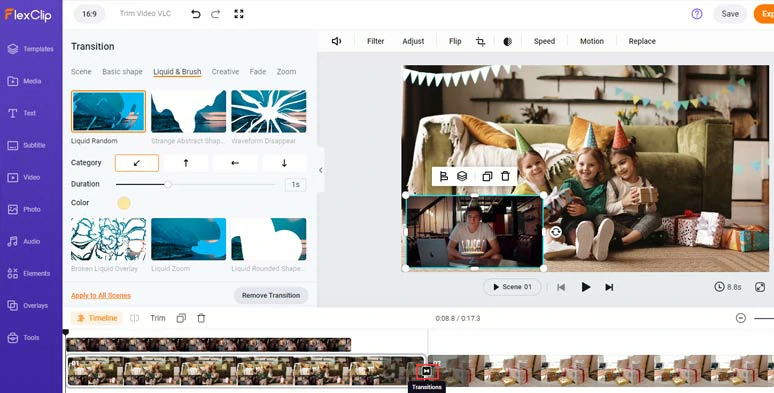Select the down arrow direction option
This screenshot has height=393, width=774.
284,163
